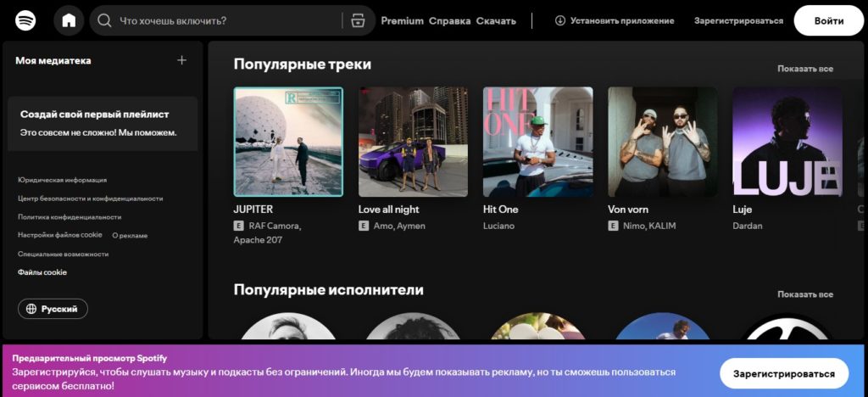Open artists Amo, Aymen
Viewport: 868px width, 397px height.
[x=399, y=226]
